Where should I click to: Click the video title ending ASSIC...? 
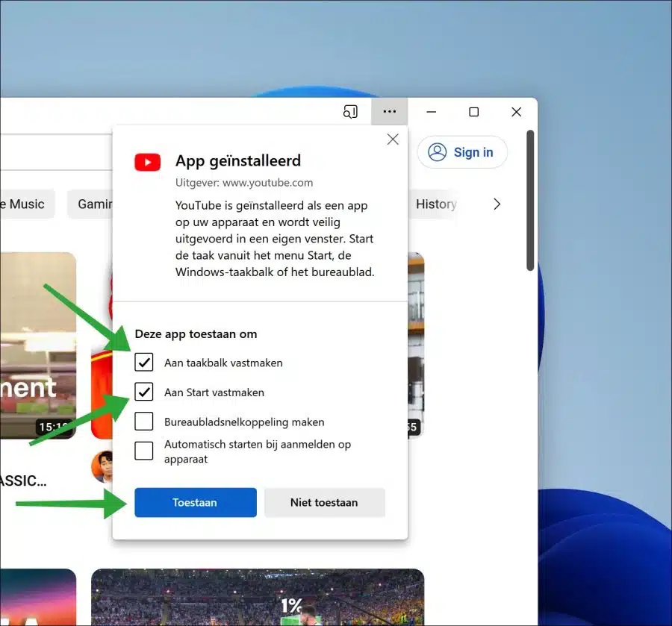23,481
